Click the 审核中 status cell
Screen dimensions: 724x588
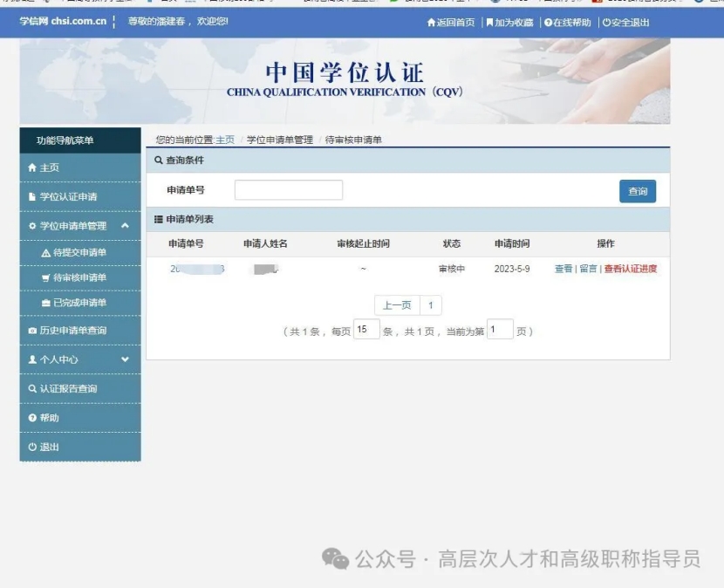coord(452,269)
